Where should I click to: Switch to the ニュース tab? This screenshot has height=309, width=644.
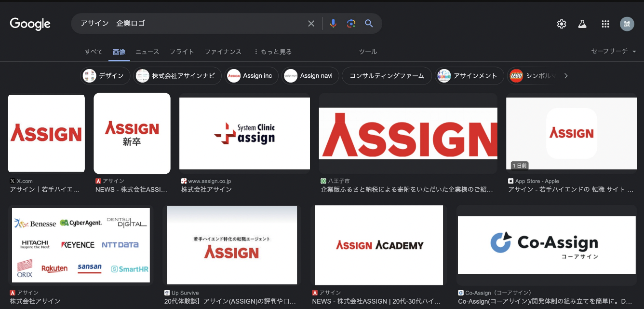(x=147, y=52)
